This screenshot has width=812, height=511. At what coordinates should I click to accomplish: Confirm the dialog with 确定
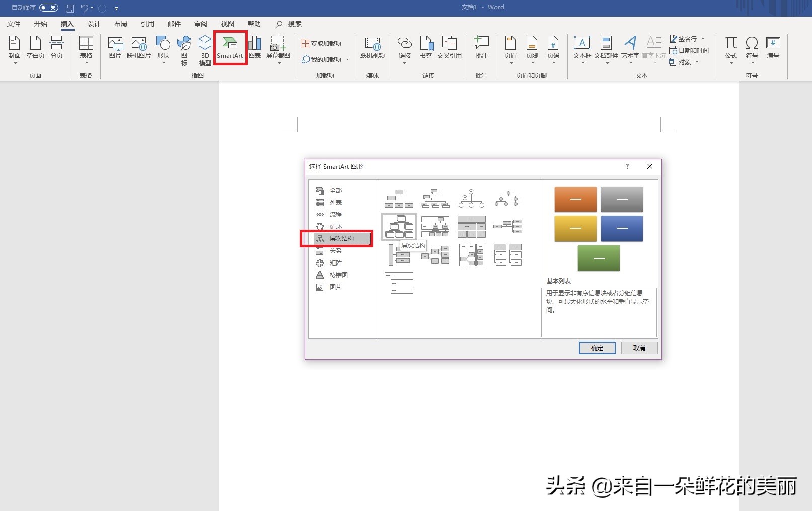coord(597,348)
